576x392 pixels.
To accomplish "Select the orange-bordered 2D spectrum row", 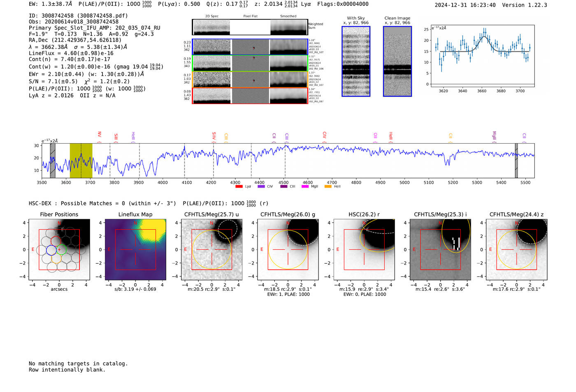I will (250, 79).
